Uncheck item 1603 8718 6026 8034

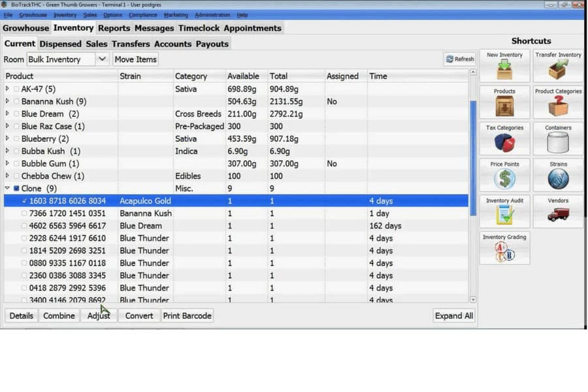(24, 201)
